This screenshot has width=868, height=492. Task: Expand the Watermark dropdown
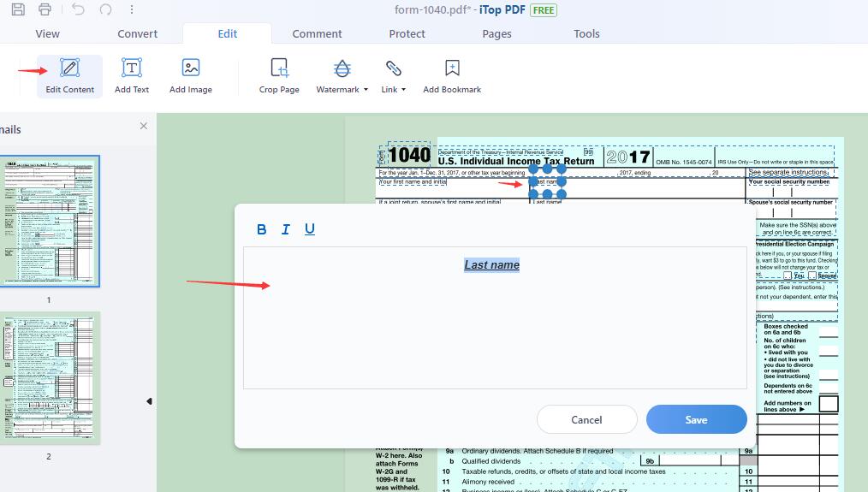coord(342,75)
